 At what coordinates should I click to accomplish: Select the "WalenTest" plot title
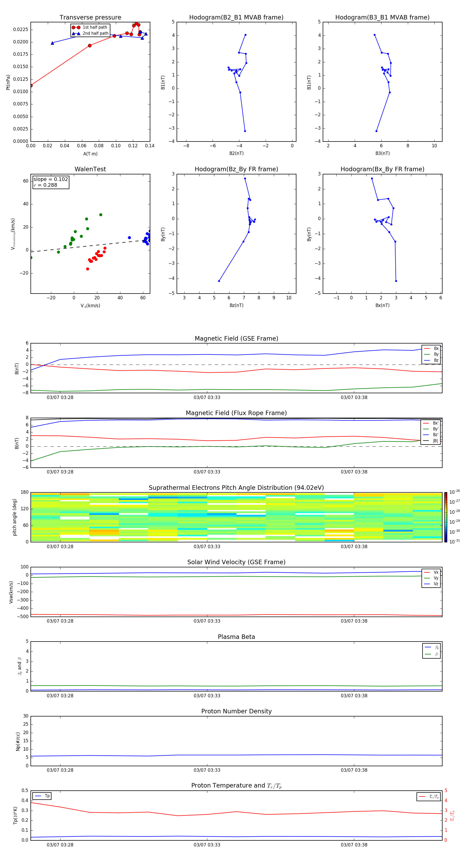90,169
